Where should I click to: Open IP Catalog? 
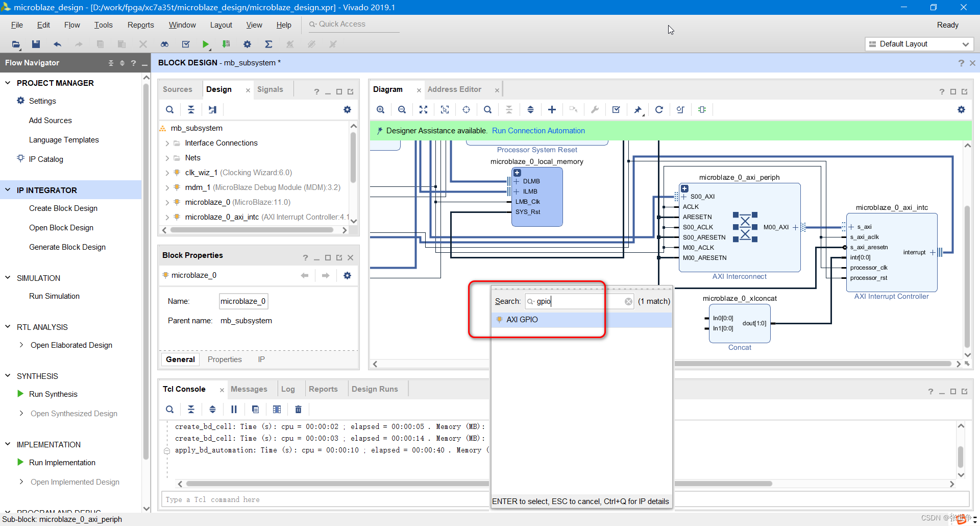46,159
